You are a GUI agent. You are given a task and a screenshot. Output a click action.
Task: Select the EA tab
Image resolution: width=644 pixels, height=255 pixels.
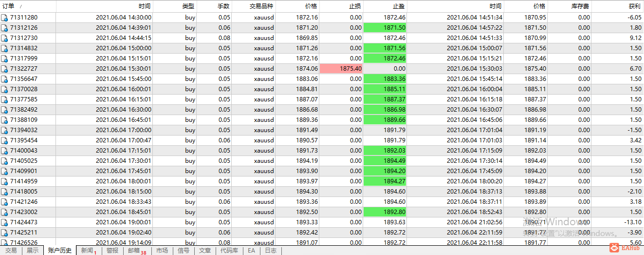(251, 251)
